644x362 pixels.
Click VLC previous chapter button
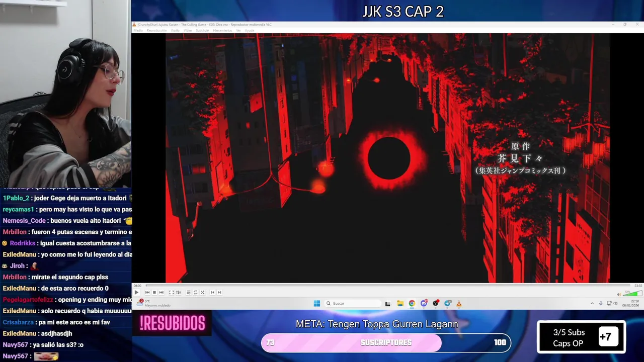coord(212,292)
